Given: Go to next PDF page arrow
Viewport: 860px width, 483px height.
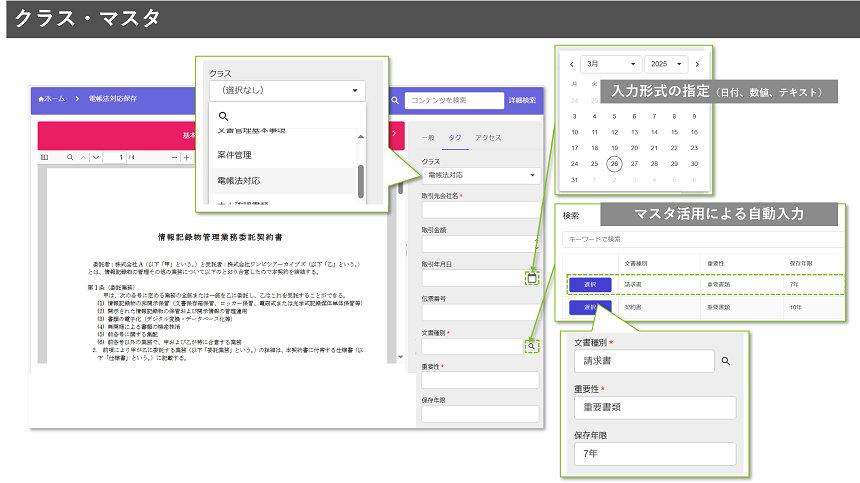Looking at the screenshot, I should 96,157.
